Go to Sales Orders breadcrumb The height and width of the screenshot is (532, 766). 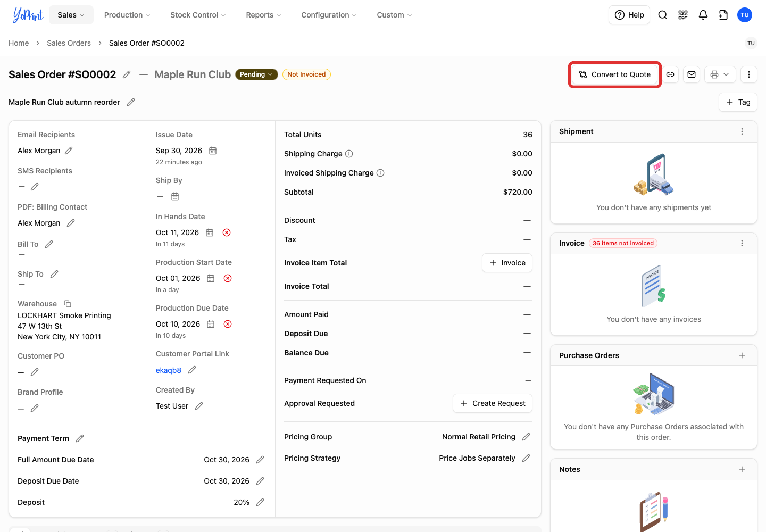pos(69,43)
